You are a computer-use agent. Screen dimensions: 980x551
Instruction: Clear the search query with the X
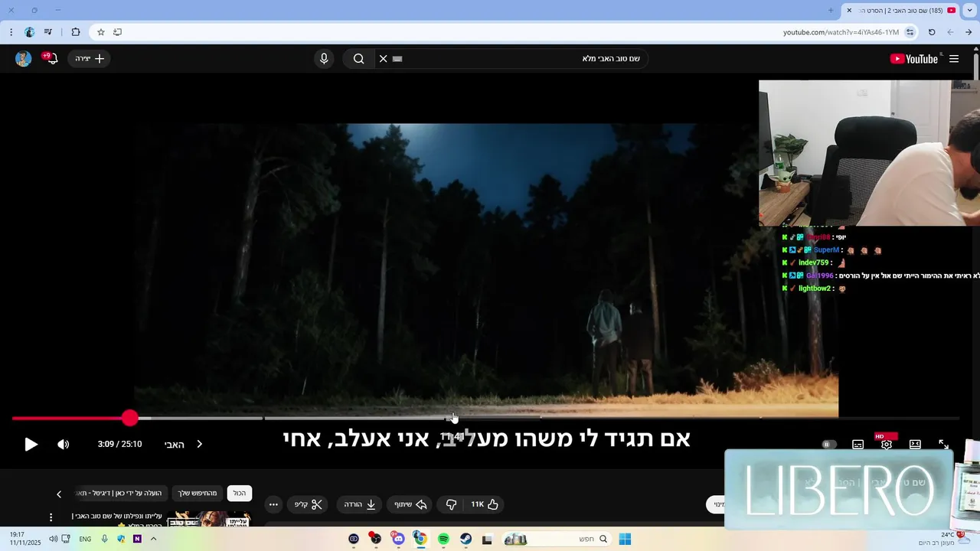[384, 59]
